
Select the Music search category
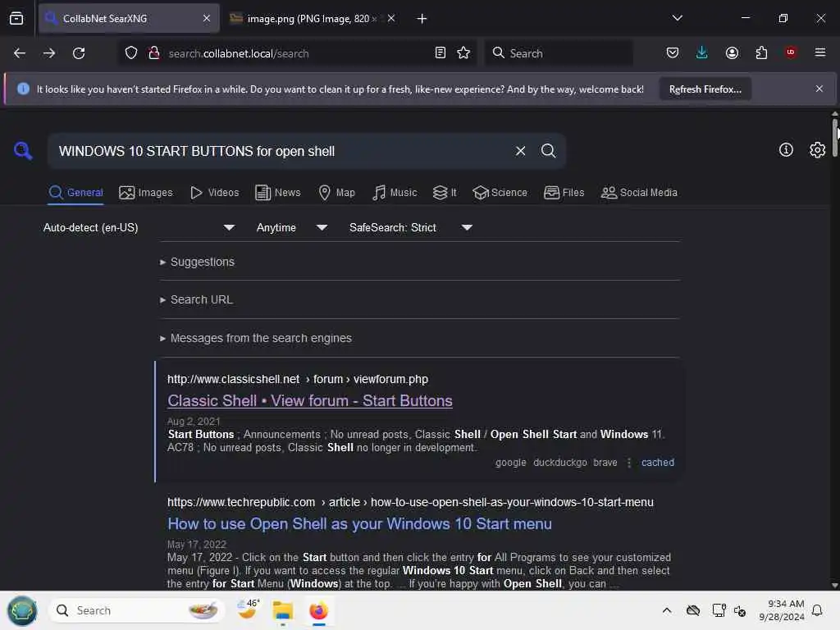click(x=395, y=192)
